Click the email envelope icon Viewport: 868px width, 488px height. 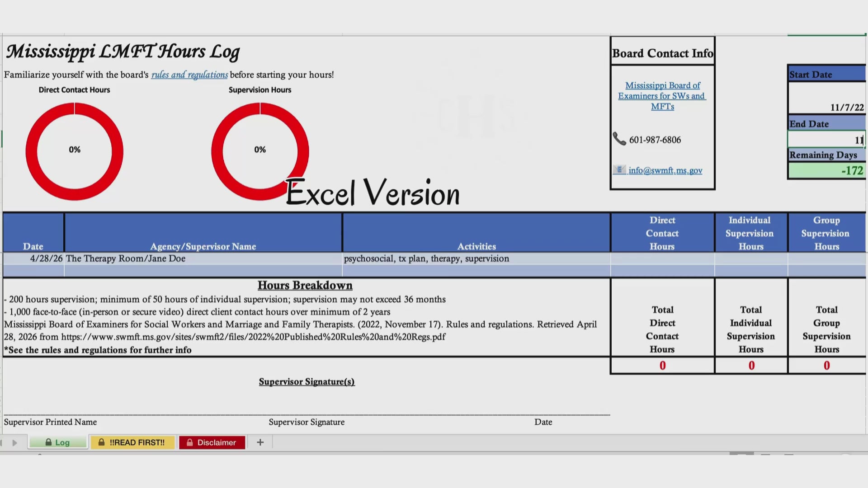click(x=619, y=170)
